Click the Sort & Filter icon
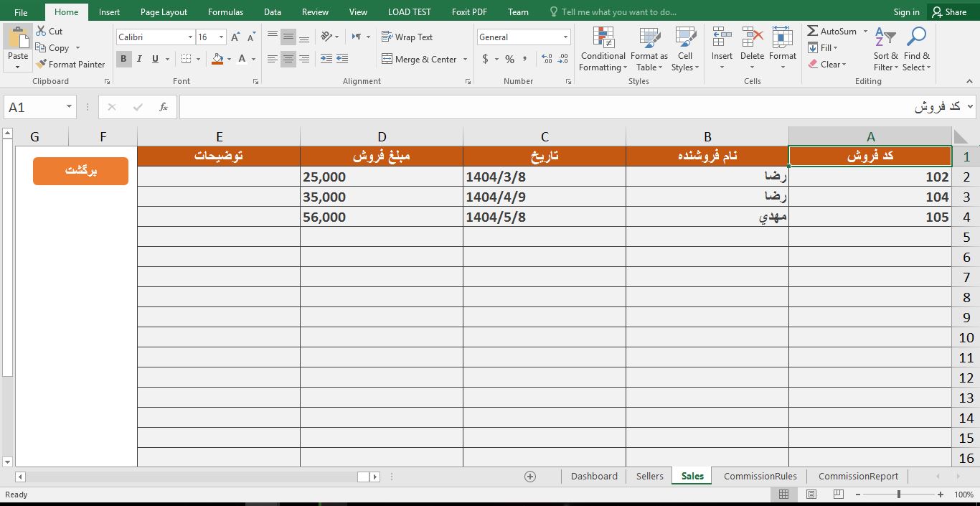Image resolution: width=980 pixels, height=506 pixels. [x=885, y=39]
